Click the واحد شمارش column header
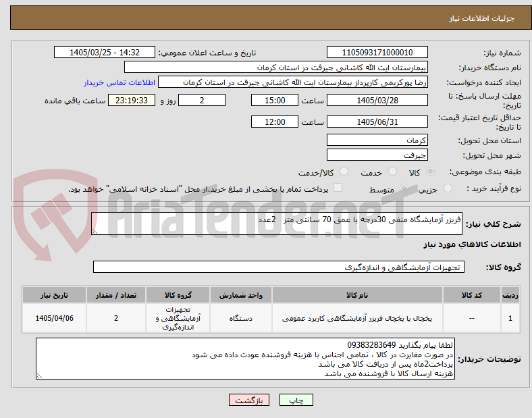Screen dimensions: 532x418 pyautogui.click(x=240, y=295)
